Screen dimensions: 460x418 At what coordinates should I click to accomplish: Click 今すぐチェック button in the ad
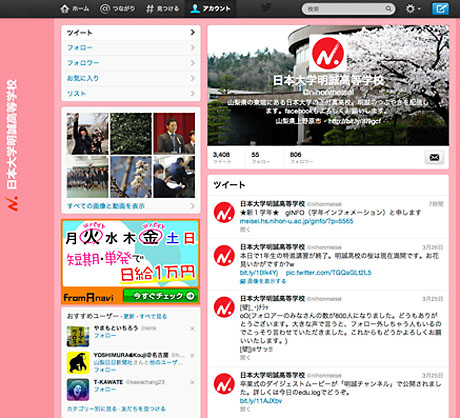pos(161,296)
